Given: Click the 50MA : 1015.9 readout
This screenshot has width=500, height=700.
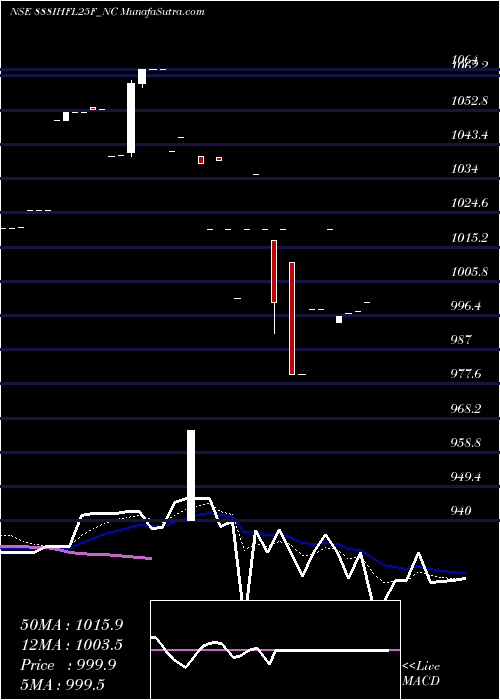Looking at the screenshot, I should click(72, 625).
